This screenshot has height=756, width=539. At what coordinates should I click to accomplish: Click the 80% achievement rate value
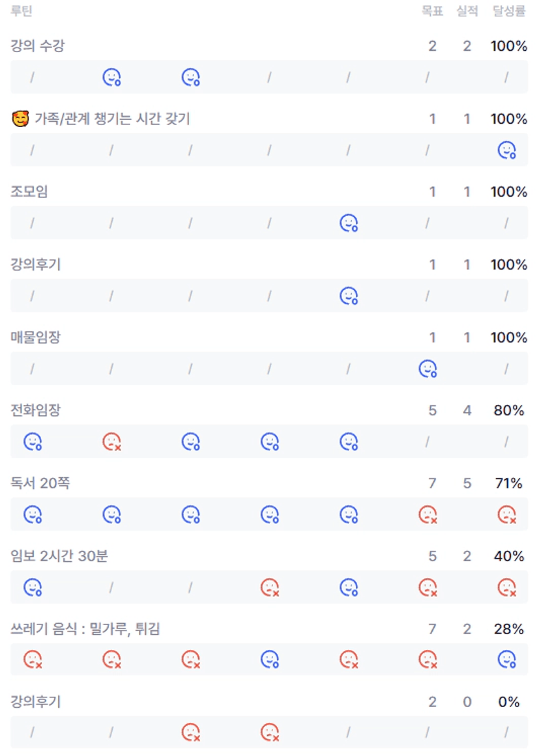pos(508,410)
